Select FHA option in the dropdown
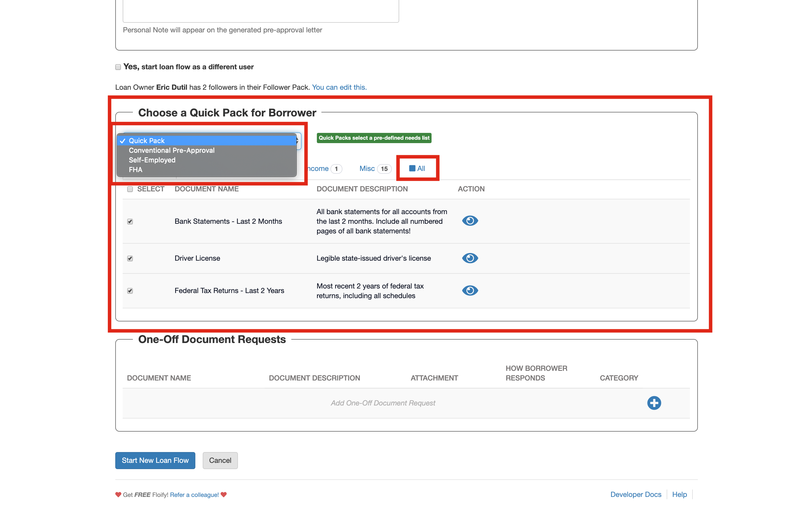 [x=135, y=170]
